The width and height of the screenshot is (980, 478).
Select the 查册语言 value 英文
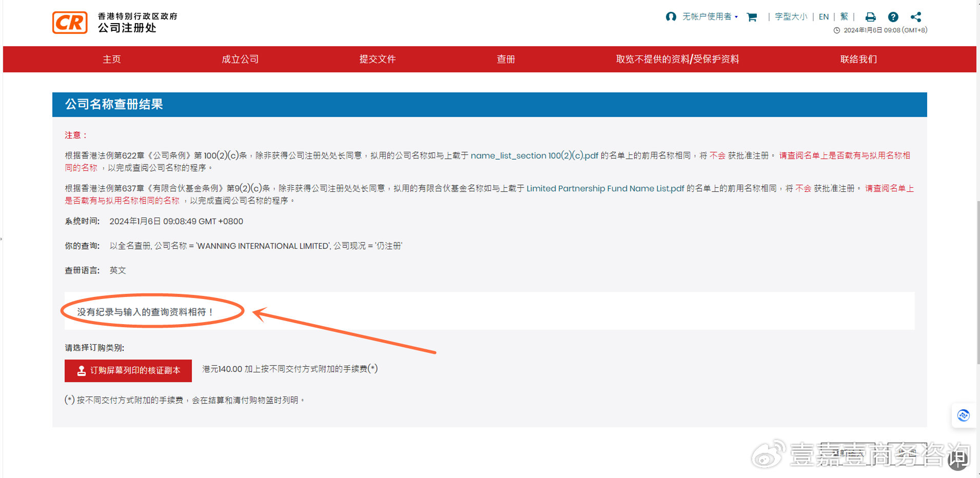click(117, 270)
